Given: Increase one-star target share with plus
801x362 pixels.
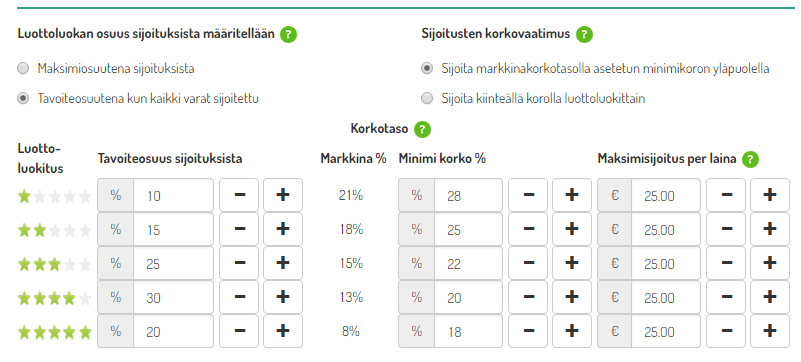Looking at the screenshot, I should pos(283,195).
